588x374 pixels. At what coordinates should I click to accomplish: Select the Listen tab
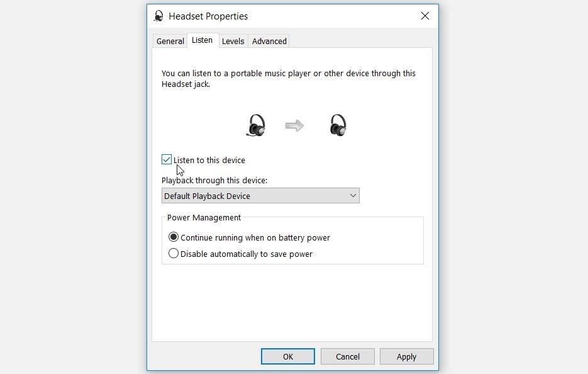tap(202, 40)
